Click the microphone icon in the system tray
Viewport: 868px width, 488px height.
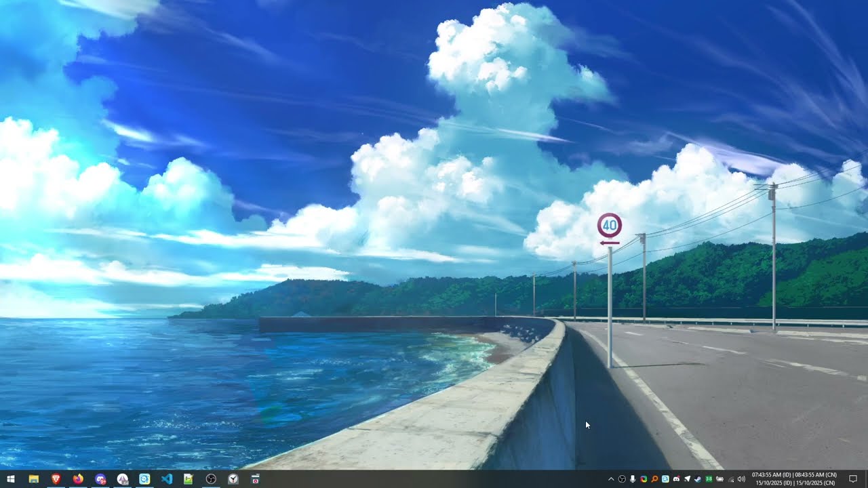coord(633,479)
